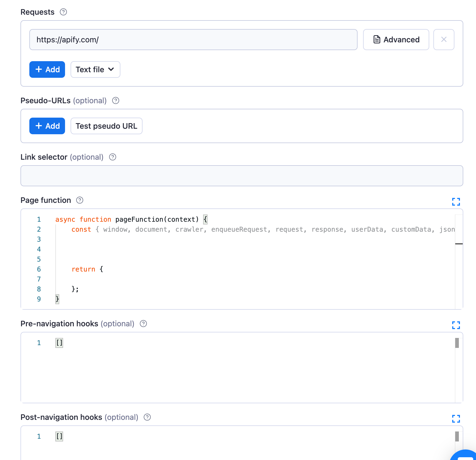
Task: Open the Page function help tooltip
Action: (x=79, y=200)
